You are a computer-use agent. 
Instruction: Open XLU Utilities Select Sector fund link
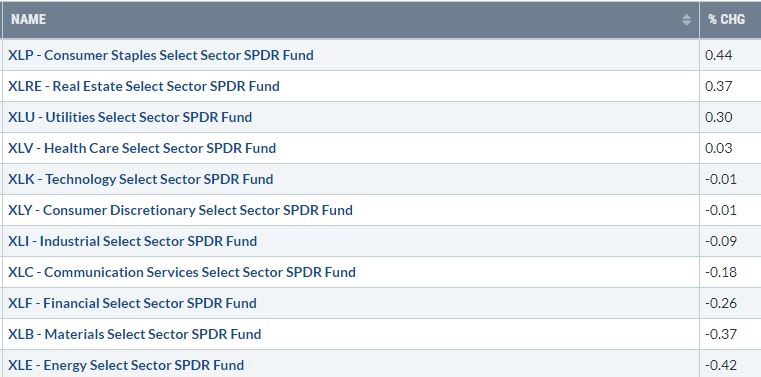click(x=130, y=117)
